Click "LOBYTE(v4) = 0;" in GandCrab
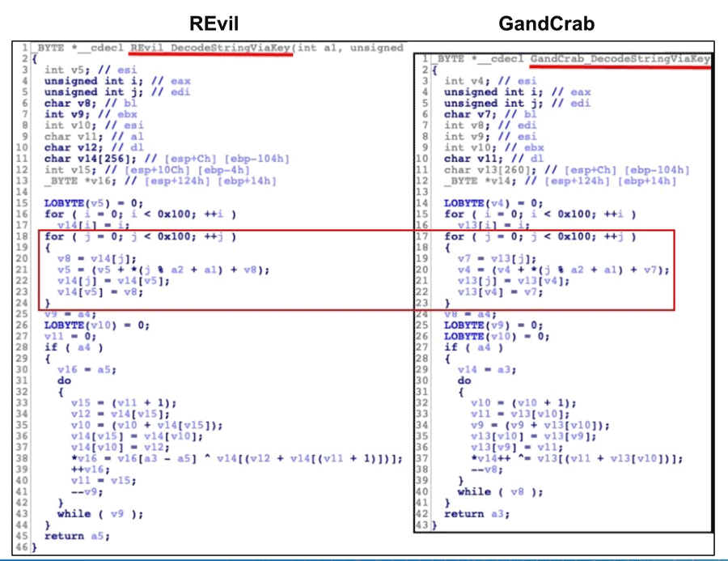This screenshot has width=728, height=561. click(x=493, y=203)
